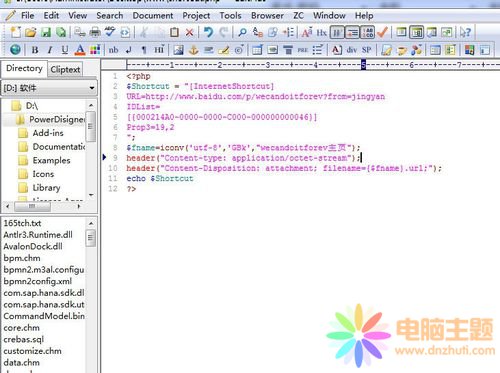
Task: Click the file list vertical scrollbar
Action: 91,295
